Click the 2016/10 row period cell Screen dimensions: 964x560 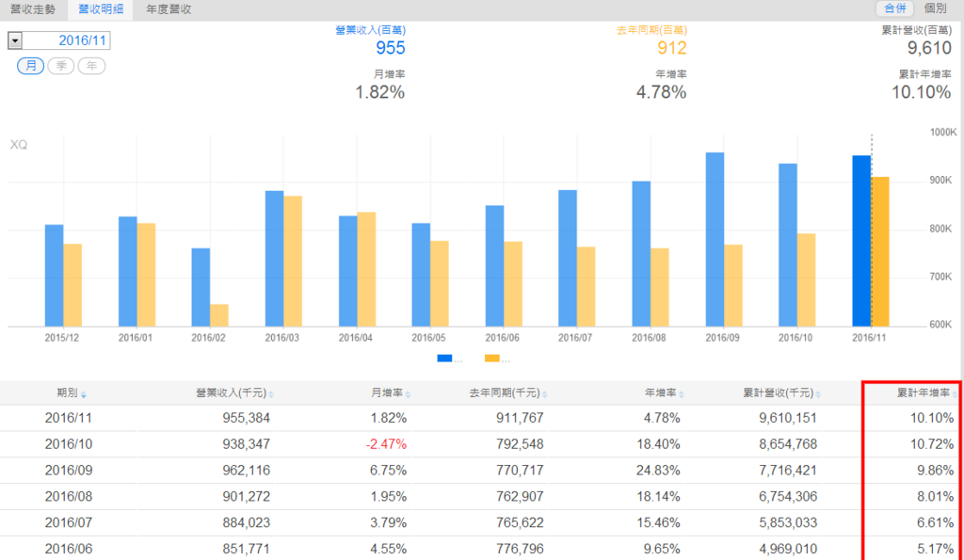tap(68, 444)
